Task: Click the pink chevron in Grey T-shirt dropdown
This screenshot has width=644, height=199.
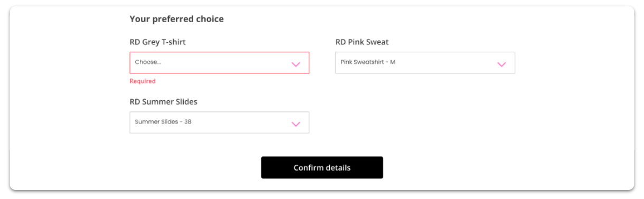Action: click(296, 64)
